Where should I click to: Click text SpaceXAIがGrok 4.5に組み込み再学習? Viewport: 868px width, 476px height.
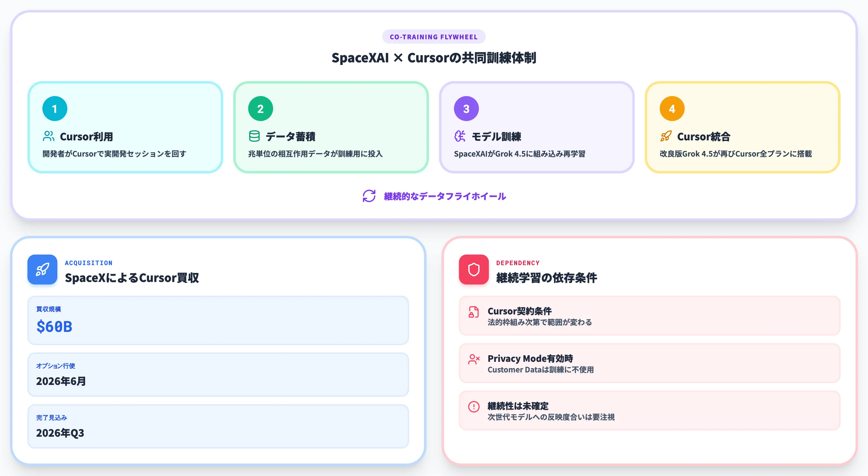click(x=520, y=154)
